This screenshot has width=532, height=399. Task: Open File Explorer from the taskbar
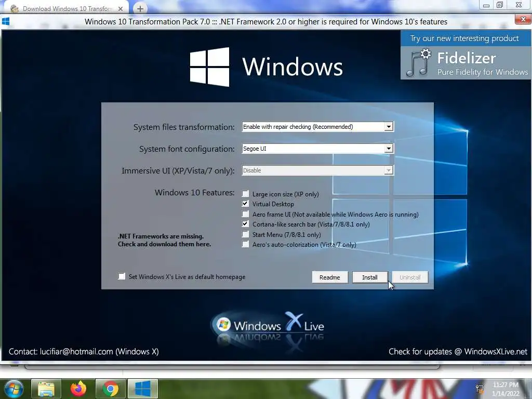coord(46,389)
